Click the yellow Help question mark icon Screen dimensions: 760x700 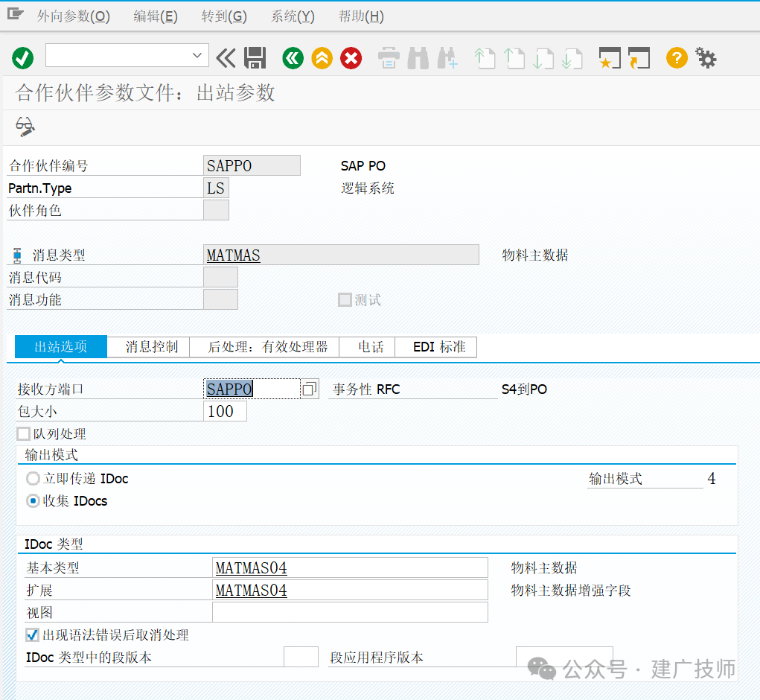pyautogui.click(x=677, y=58)
